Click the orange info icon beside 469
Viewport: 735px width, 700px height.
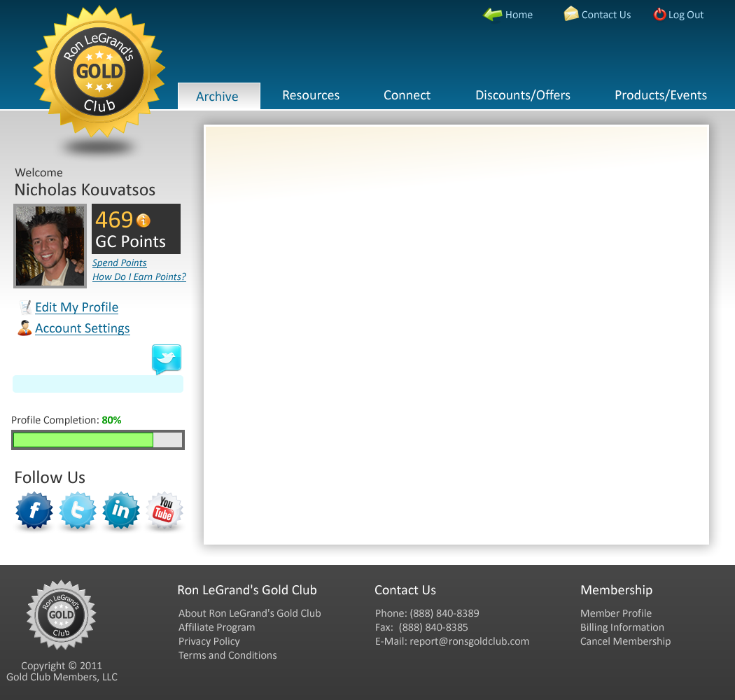coord(143,220)
